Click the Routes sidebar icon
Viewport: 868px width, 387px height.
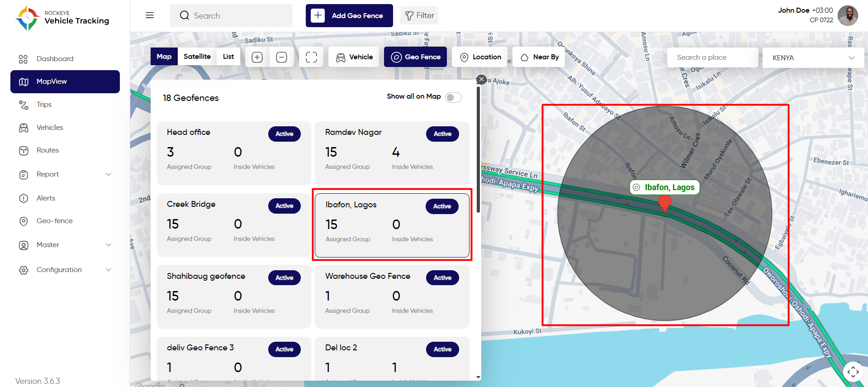pyautogui.click(x=24, y=150)
